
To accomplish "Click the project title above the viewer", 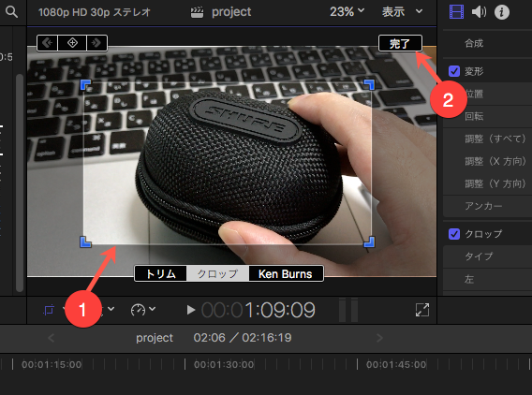I will tap(231, 12).
